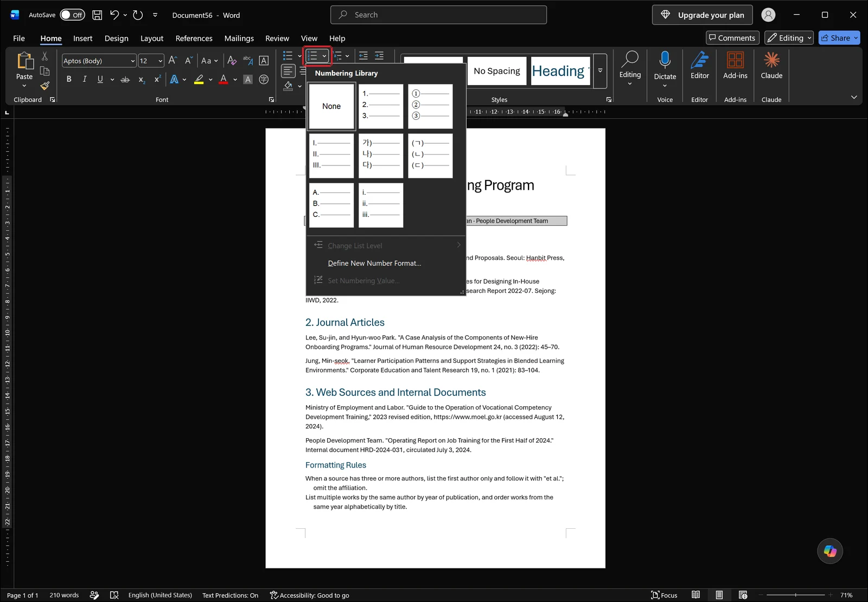Select the Format Painter brush
The width and height of the screenshot is (868, 602).
coord(45,86)
